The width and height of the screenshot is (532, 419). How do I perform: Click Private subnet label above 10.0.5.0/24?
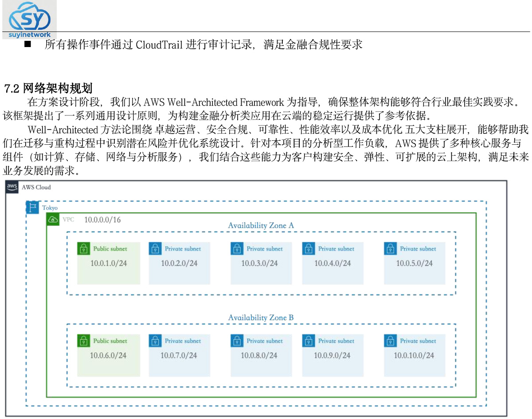tap(418, 249)
